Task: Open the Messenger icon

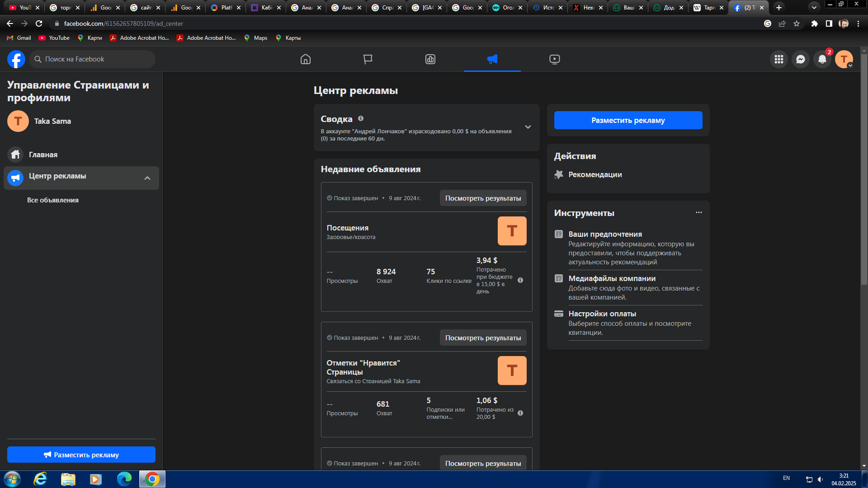Action: point(801,59)
